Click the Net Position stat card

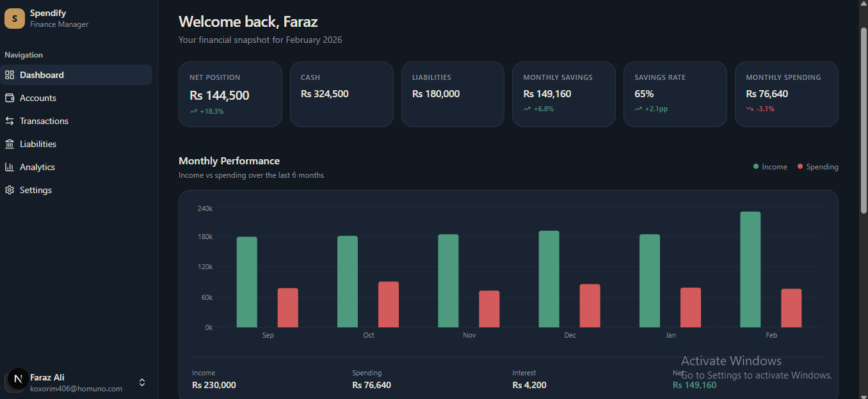tap(230, 94)
